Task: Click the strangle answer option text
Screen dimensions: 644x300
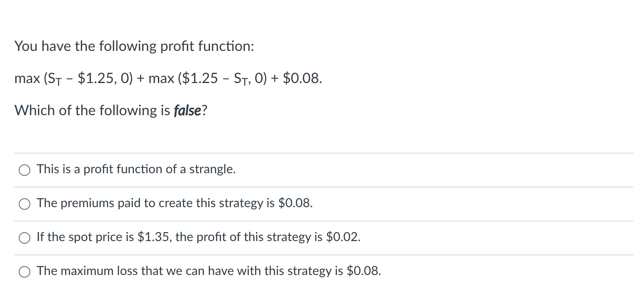Action: [136, 169]
